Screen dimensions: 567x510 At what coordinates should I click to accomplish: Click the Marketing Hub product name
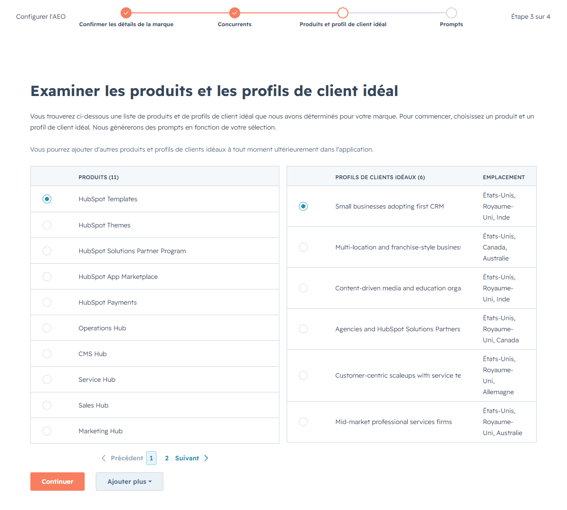click(x=101, y=431)
